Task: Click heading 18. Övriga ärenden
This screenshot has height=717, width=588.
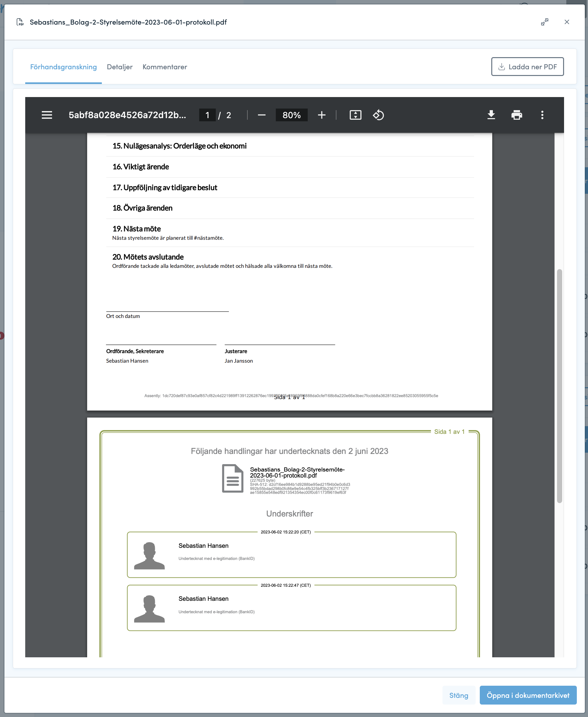Action: point(142,208)
